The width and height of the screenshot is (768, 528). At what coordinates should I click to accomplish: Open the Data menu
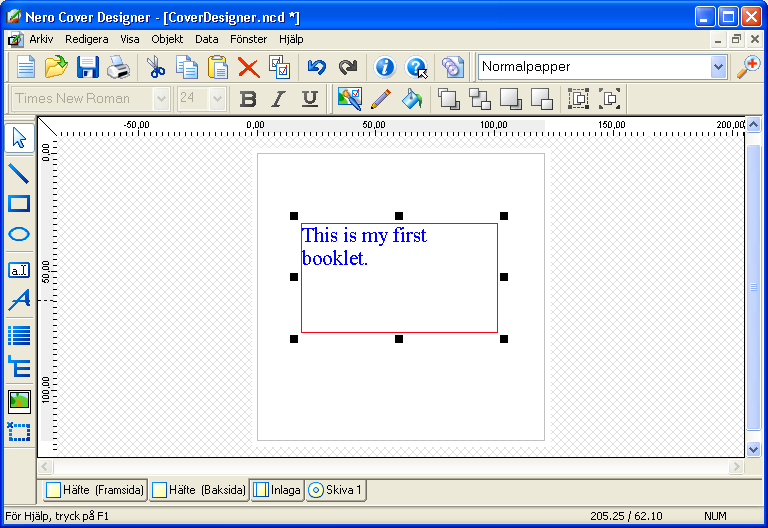click(x=207, y=39)
